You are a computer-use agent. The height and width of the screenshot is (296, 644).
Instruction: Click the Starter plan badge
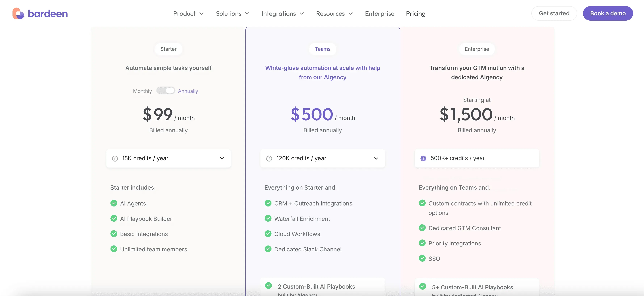click(x=169, y=49)
